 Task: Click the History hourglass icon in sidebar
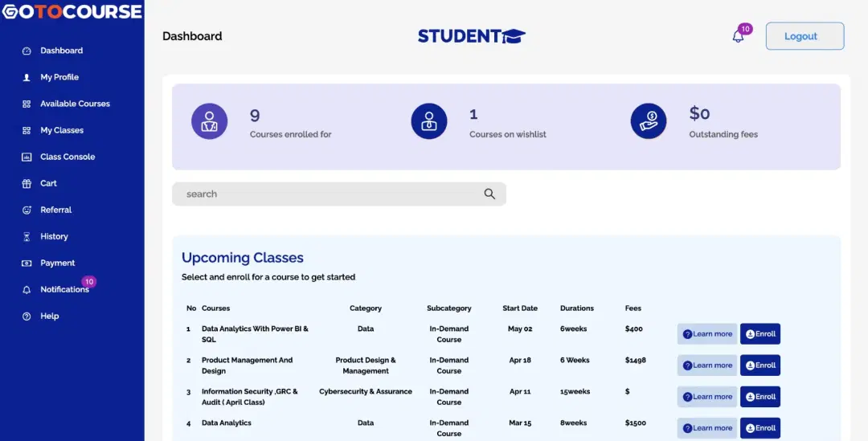coord(27,236)
